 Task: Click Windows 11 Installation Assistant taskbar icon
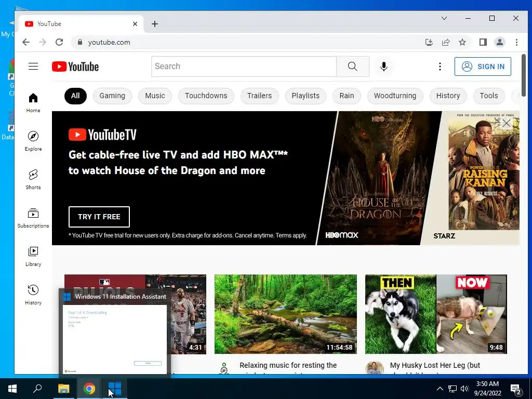115,389
